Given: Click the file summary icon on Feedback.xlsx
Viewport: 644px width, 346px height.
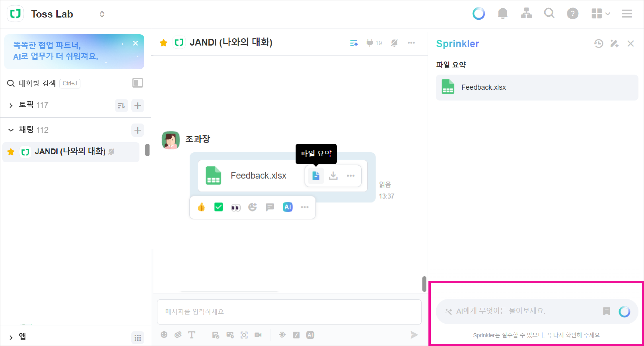Looking at the screenshot, I should point(316,176).
